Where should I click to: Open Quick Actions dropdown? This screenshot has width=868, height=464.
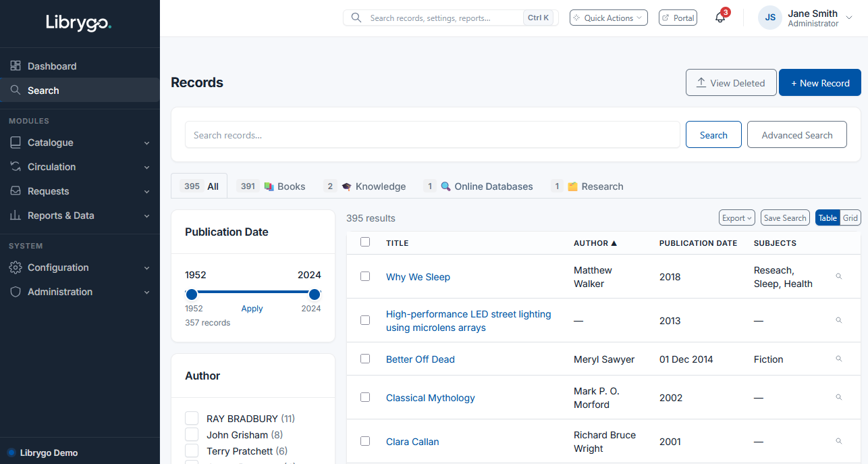click(x=609, y=18)
